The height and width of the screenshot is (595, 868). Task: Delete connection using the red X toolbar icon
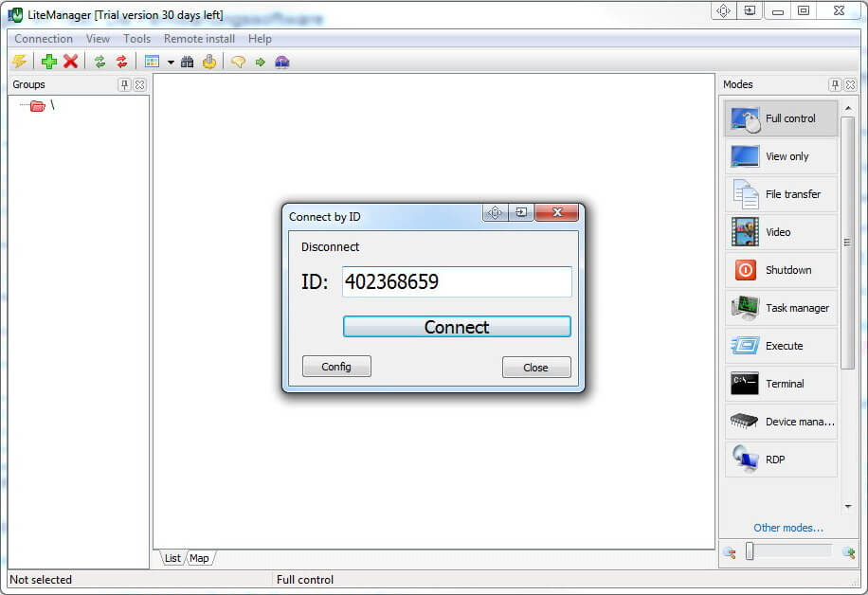pyautogui.click(x=70, y=62)
